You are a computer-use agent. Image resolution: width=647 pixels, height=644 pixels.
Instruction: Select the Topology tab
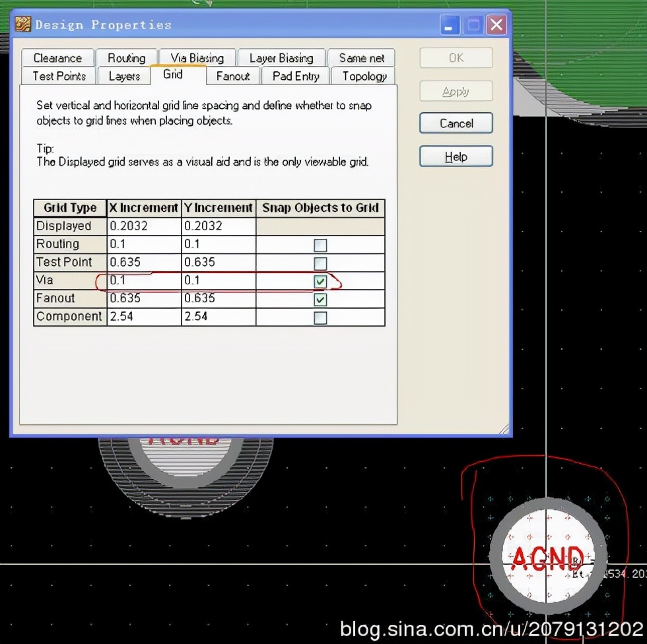coord(364,76)
